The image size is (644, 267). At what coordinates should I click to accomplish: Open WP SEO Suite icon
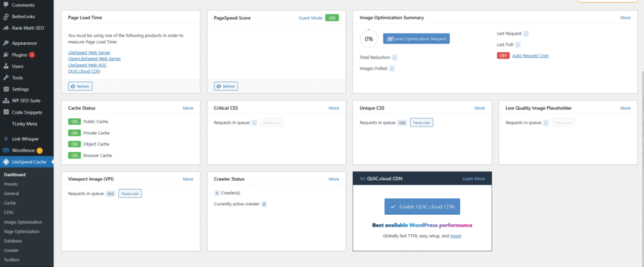6,101
